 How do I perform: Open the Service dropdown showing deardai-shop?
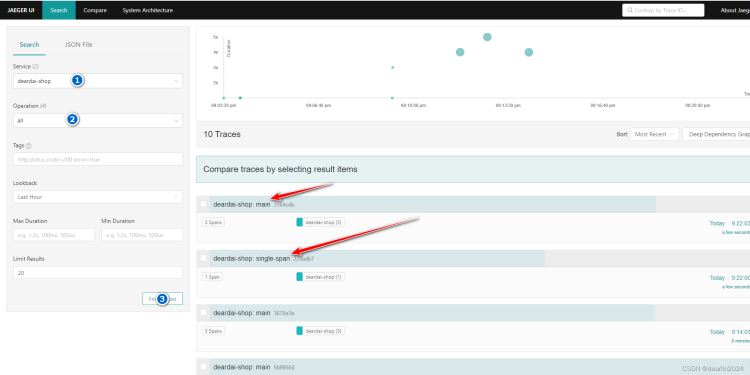tap(98, 81)
